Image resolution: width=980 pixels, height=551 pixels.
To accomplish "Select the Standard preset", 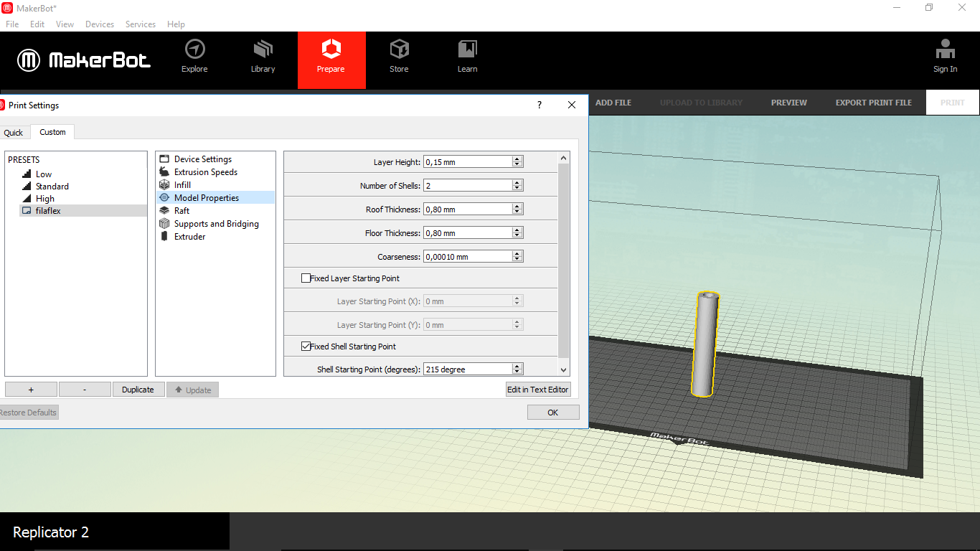I will click(52, 187).
